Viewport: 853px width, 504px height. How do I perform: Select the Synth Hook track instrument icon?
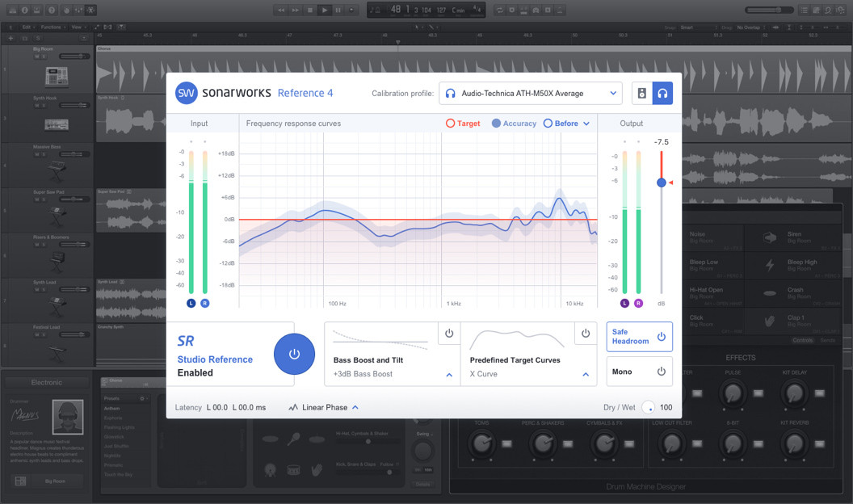point(57,124)
